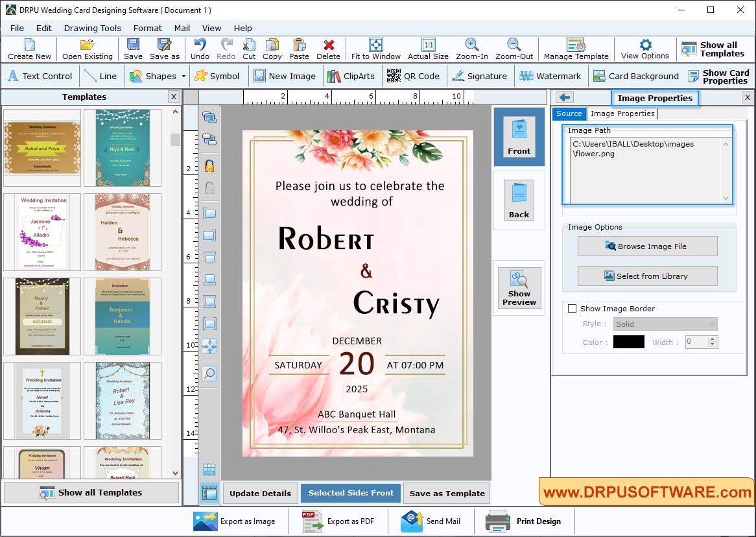The image size is (756, 537).
Task: Click the Signature tool
Action: point(480,76)
